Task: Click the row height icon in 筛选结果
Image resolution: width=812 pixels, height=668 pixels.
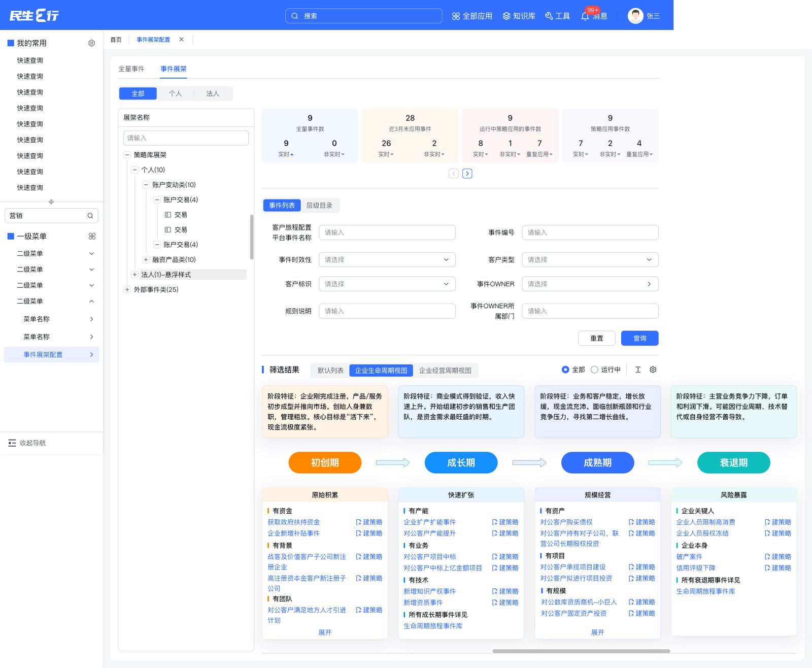Action: (x=638, y=370)
